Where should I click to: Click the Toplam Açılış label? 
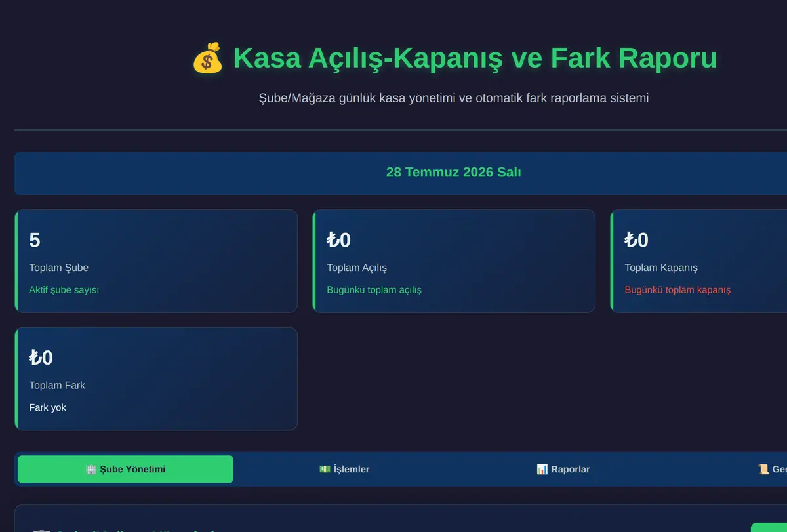coord(357,268)
